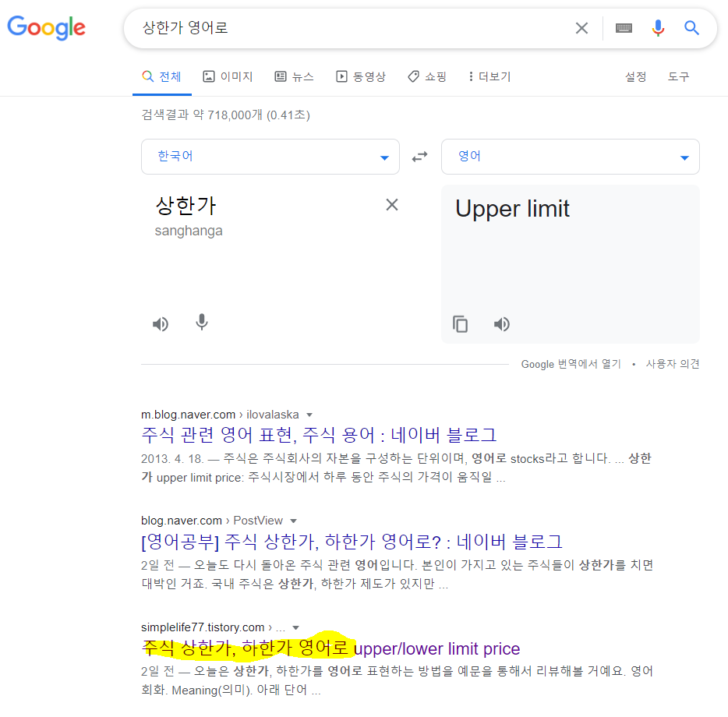This screenshot has height=717, width=728.
Task: Click the result count text 약 718,000개
Action: pyautogui.click(x=228, y=115)
